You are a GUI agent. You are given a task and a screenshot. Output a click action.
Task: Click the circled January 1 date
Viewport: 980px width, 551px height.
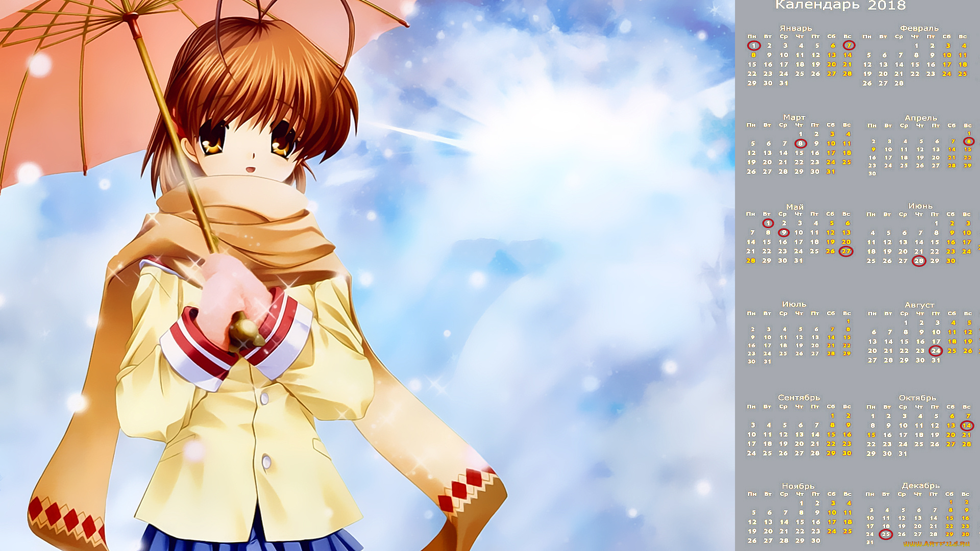[x=753, y=45]
